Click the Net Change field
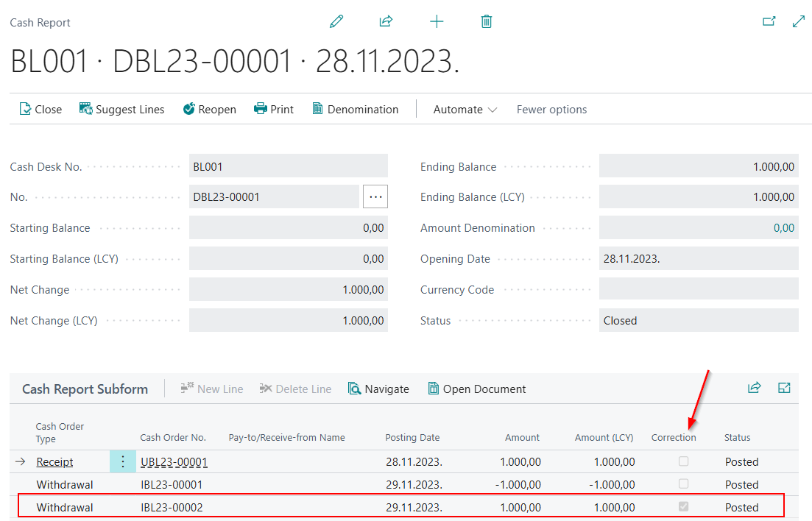Viewport: 812px width, 521px height. click(x=289, y=289)
